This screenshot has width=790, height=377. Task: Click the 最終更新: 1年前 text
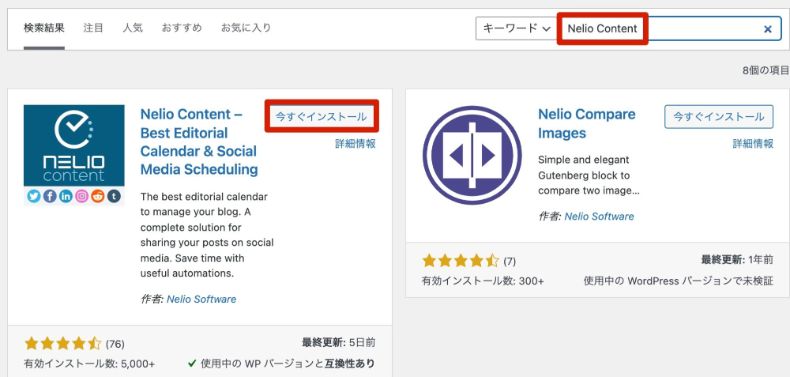click(x=737, y=260)
